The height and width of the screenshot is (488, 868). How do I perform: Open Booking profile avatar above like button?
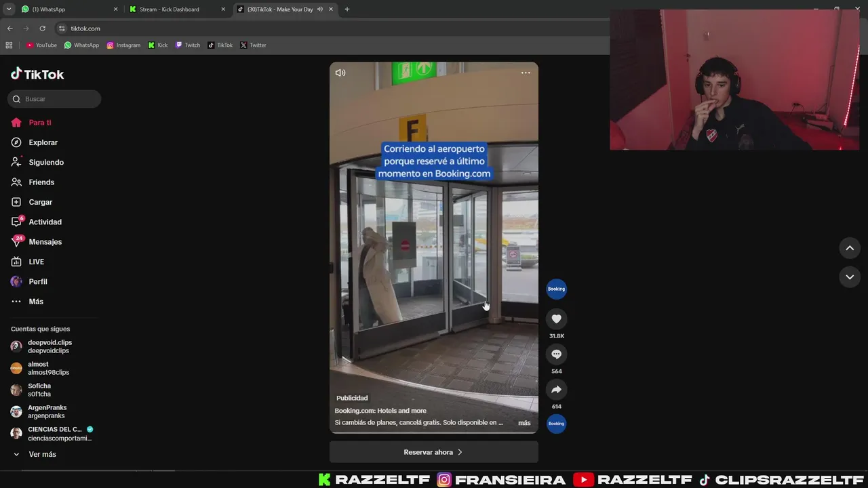pyautogui.click(x=556, y=289)
